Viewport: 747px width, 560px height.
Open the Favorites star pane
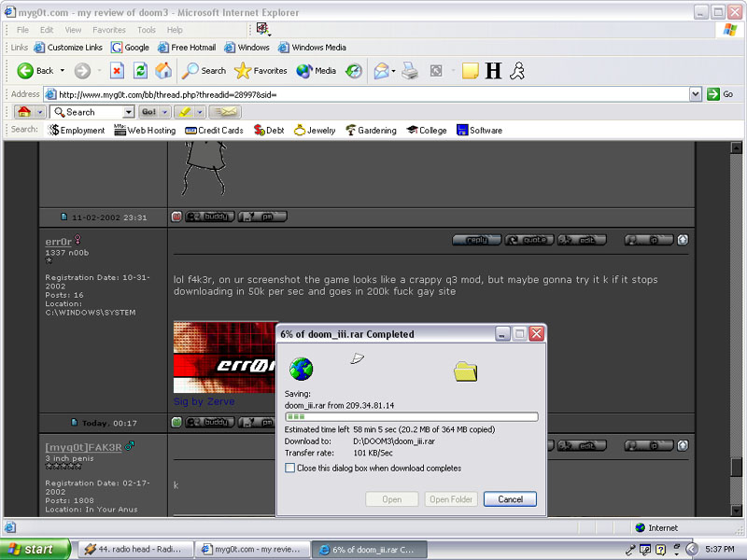pyautogui.click(x=261, y=71)
